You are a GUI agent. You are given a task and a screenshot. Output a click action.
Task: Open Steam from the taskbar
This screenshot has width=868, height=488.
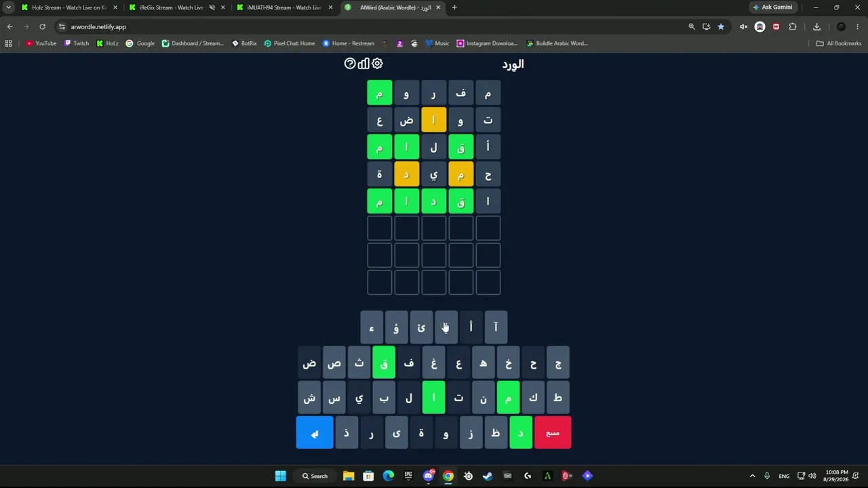488,476
